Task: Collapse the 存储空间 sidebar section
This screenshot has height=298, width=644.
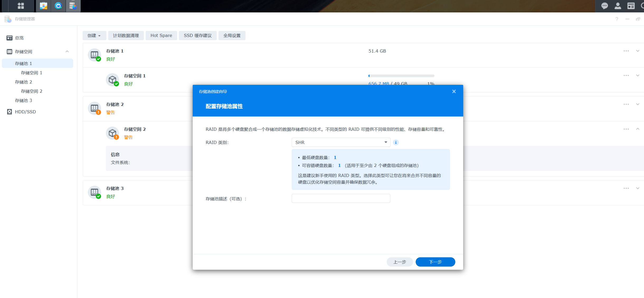Action: coord(67,51)
